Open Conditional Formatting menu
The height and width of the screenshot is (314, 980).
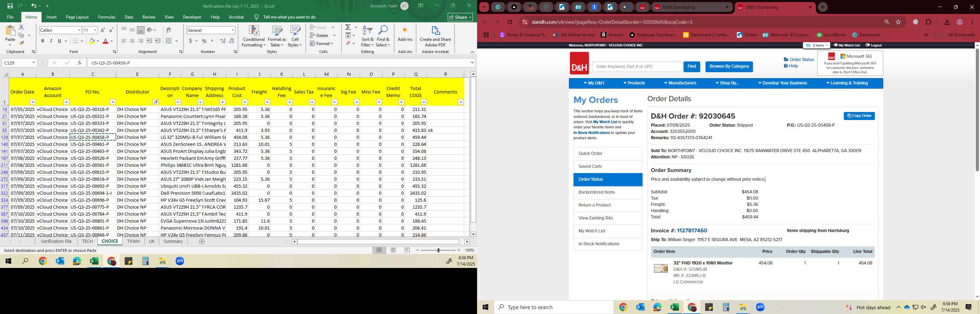(x=254, y=36)
